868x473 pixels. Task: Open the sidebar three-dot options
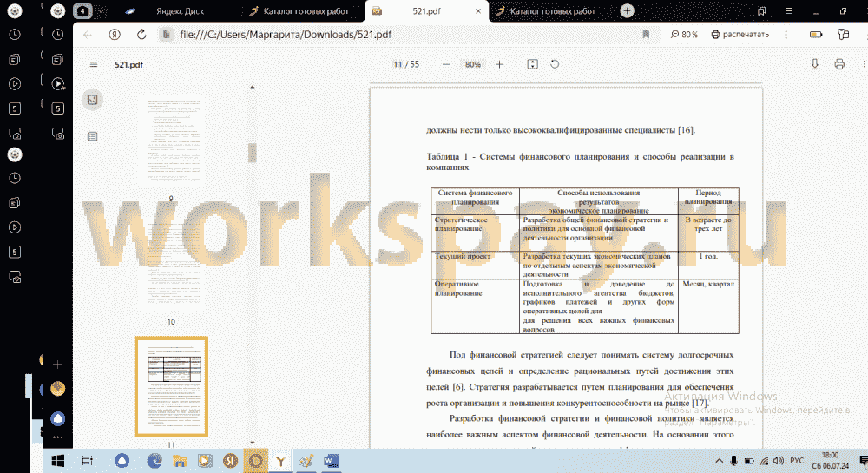(x=57, y=437)
